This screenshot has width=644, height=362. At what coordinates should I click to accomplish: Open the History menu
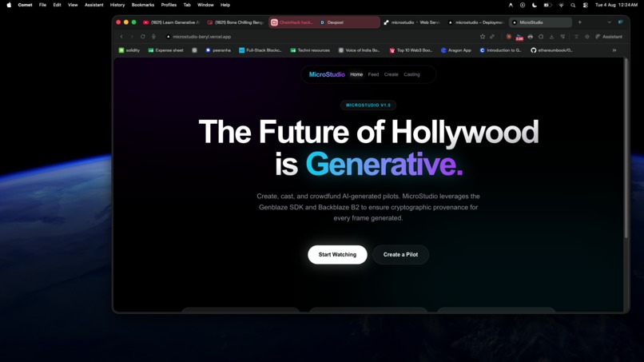point(117,5)
